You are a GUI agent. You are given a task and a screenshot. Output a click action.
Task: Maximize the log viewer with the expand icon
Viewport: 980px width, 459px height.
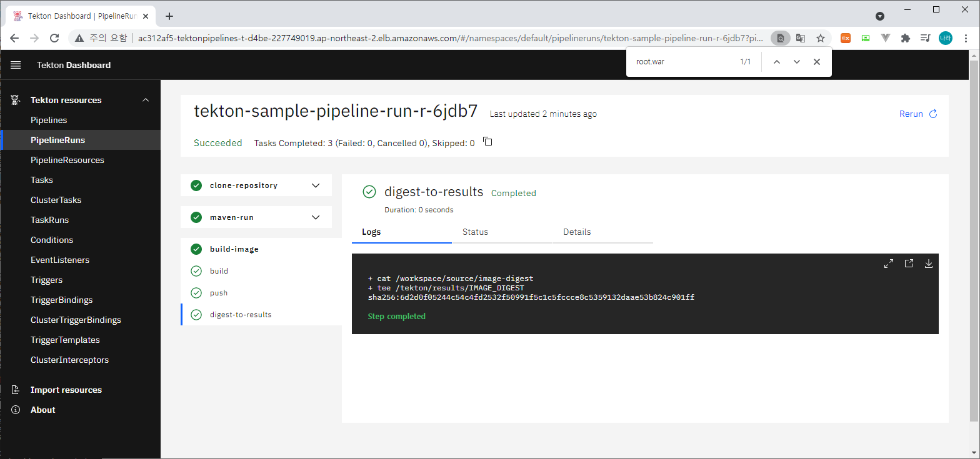click(x=889, y=264)
